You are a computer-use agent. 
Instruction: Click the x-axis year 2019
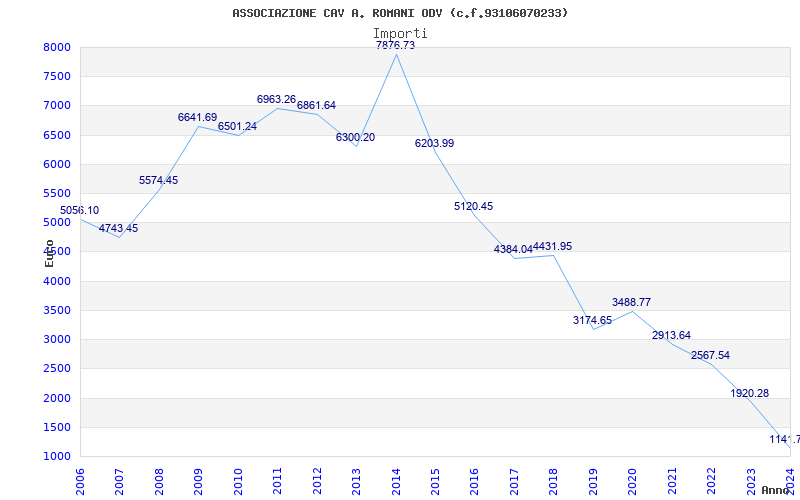tap(593, 482)
